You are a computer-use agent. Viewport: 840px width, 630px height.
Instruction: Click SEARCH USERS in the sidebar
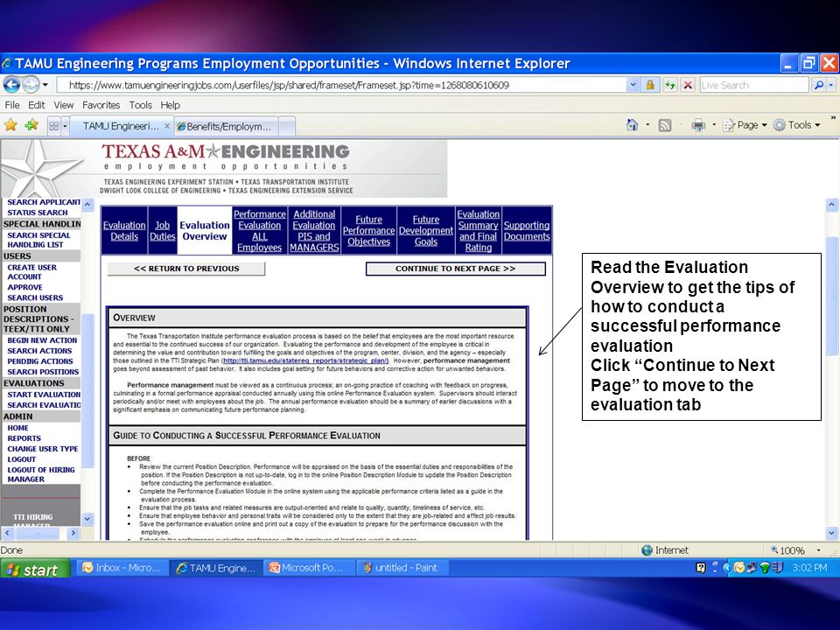35,297
